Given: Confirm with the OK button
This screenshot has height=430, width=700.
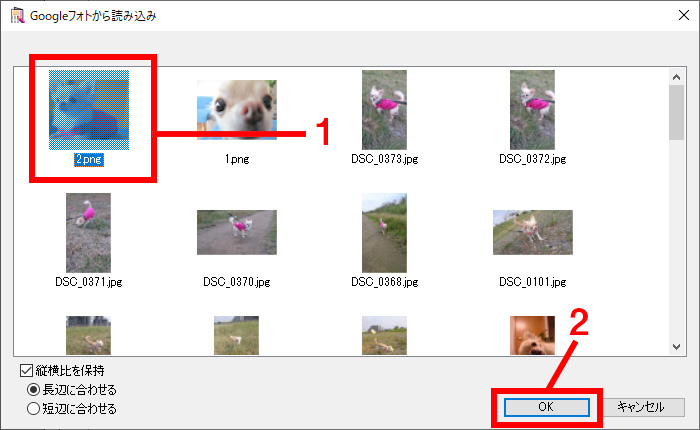Looking at the screenshot, I should (546, 407).
